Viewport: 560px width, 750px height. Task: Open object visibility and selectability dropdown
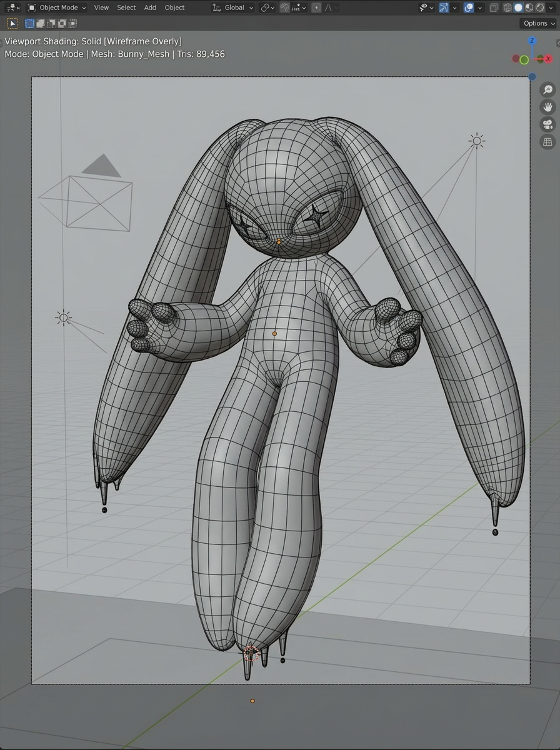[427, 7]
